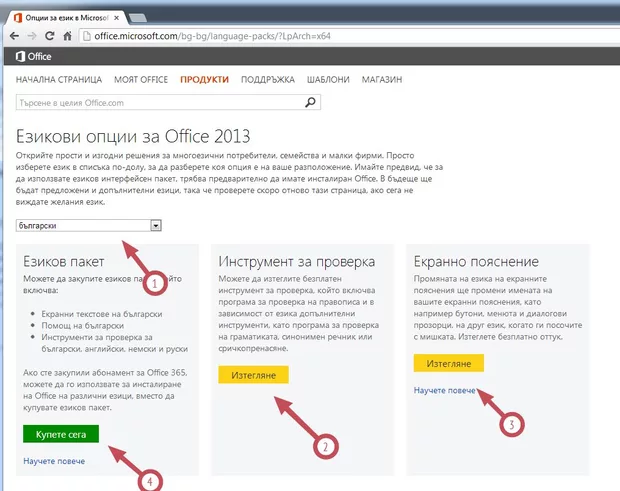This screenshot has height=491, width=620.
Task: Click Изтегляне under Екранно пояснение
Action: pos(449,362)
